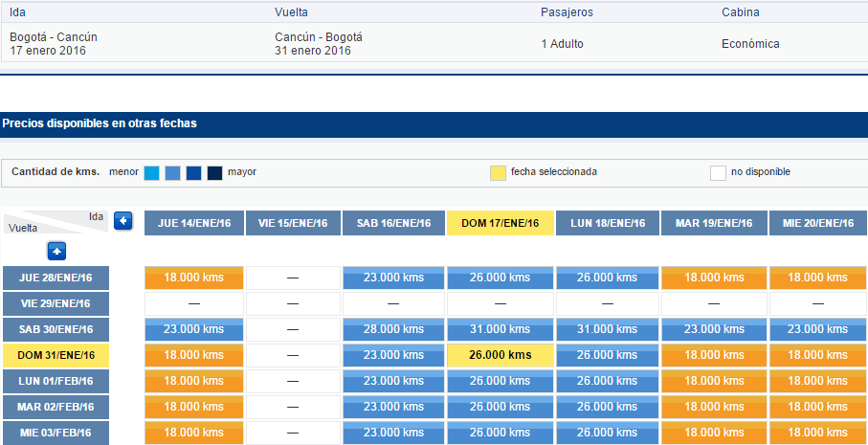Click unavailable cell for VIE 15 and VIE 29
This screenshot has height=445, width=868.
click(293, 304)
